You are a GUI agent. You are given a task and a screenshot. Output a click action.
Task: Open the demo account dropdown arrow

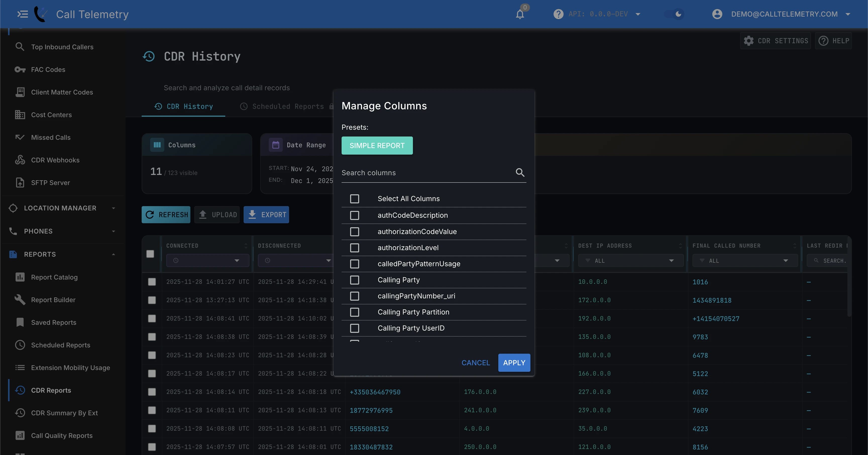848,14
